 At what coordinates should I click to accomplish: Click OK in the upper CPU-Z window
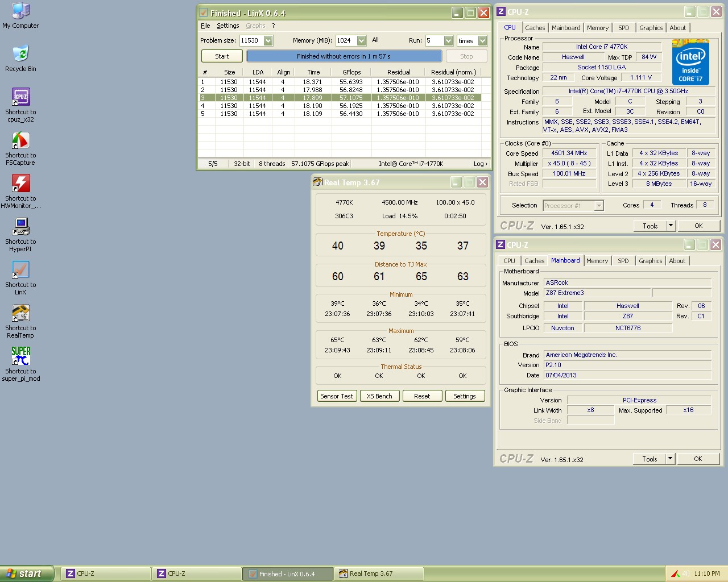698,226
